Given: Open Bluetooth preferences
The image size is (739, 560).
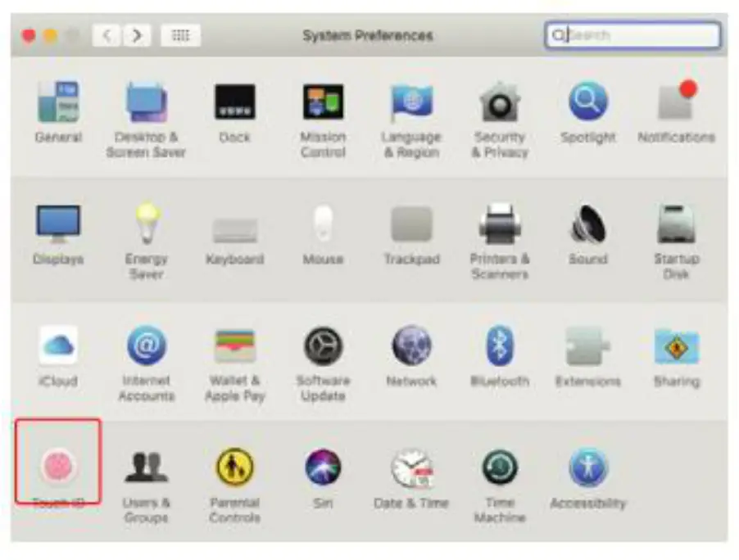Looking at the screenshot, I should pyautogui.click(x=499, y=346).
